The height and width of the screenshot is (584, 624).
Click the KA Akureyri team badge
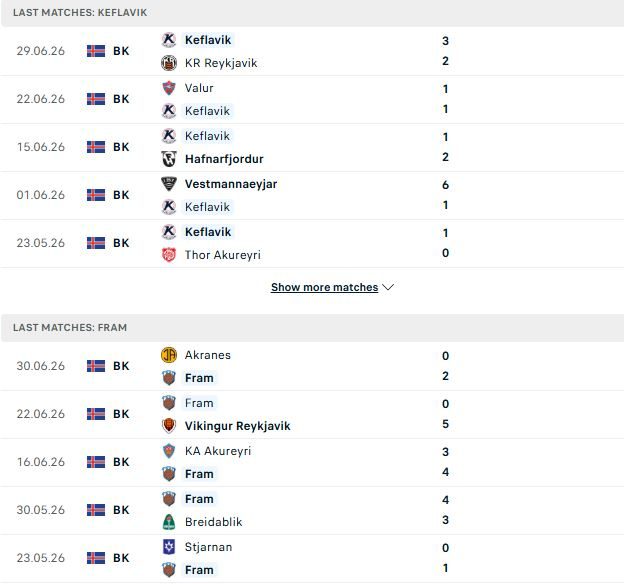point(169,451)
